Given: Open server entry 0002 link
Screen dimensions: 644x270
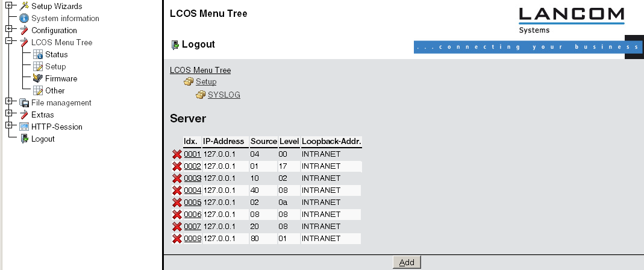Looking at the screenshot, I should click(192, 166).
